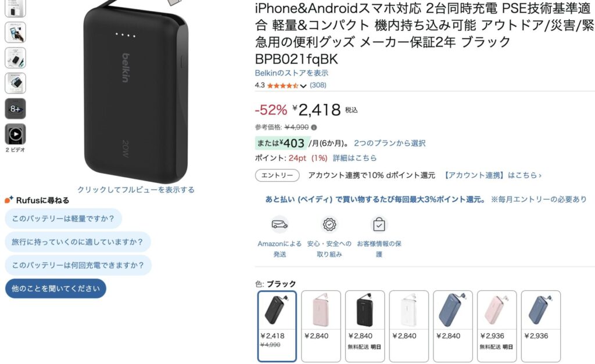Click the Amazon delivery truck icon
Image resolution: width=595 pixels, height=364 pixels.
pyautogui.click(x=279, y=225)
